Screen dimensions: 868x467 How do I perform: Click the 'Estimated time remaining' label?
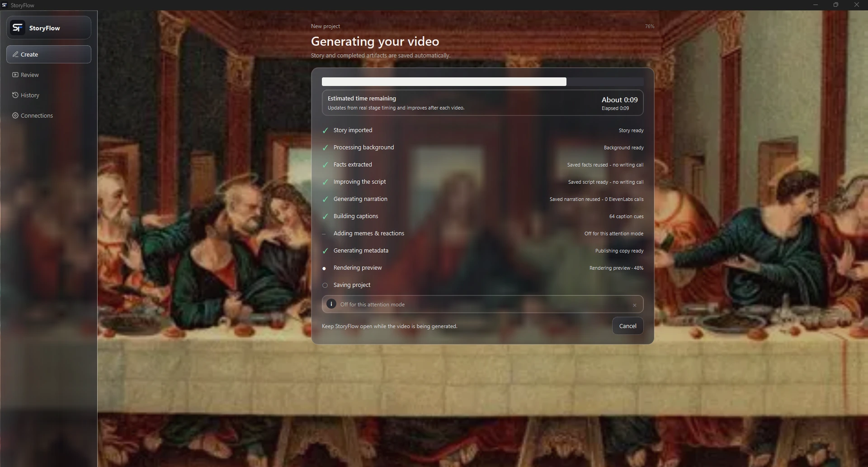click(x=362, y=98)
